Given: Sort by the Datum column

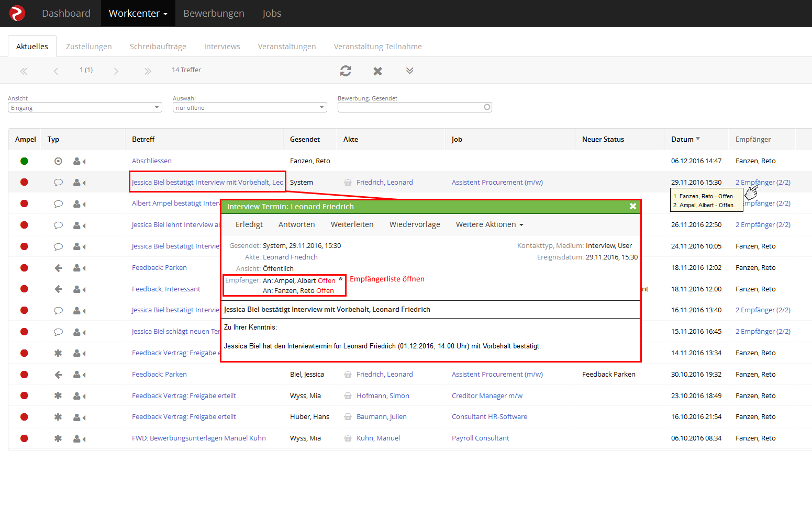Looking at the screenshot, I should click(685, 139).
